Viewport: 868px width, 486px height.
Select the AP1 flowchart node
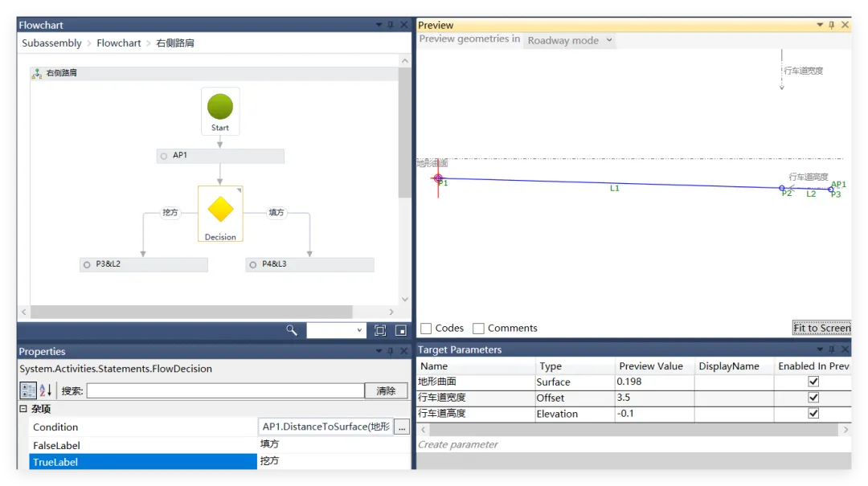click(220, 156)
